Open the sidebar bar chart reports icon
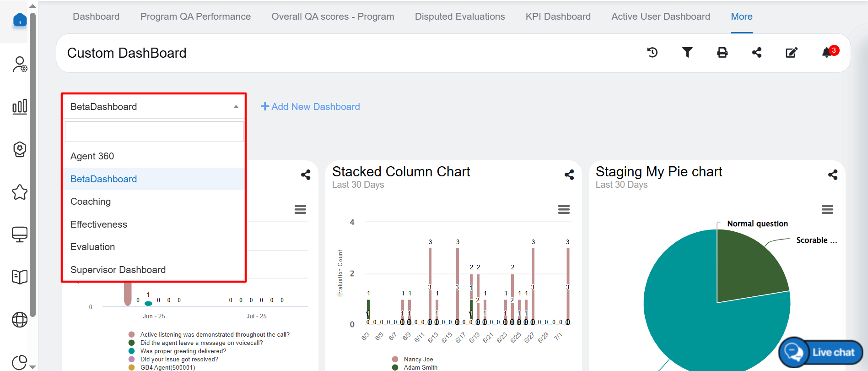The image size is (868, 371). (x=20, y=107)
